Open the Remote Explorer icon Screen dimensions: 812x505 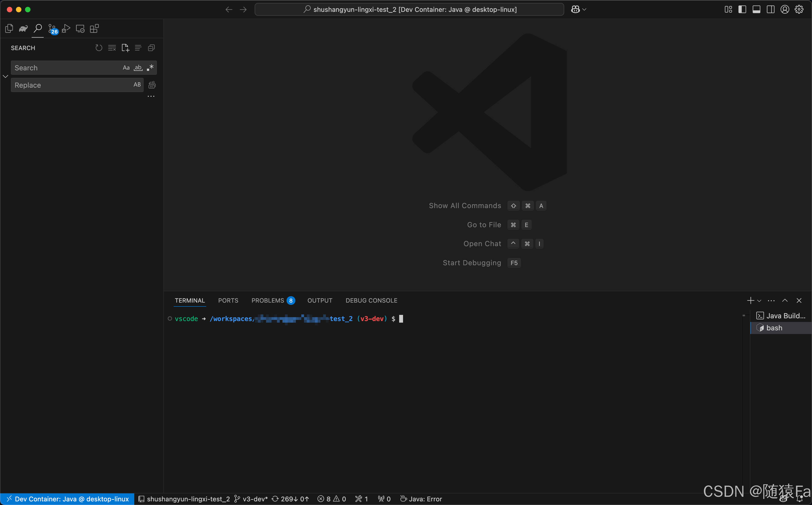coord(80,29)
